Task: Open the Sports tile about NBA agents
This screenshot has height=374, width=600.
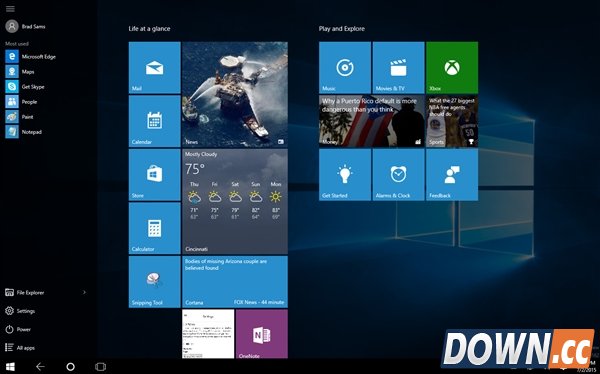Action: pyautogui.click(x=452, y=121)
